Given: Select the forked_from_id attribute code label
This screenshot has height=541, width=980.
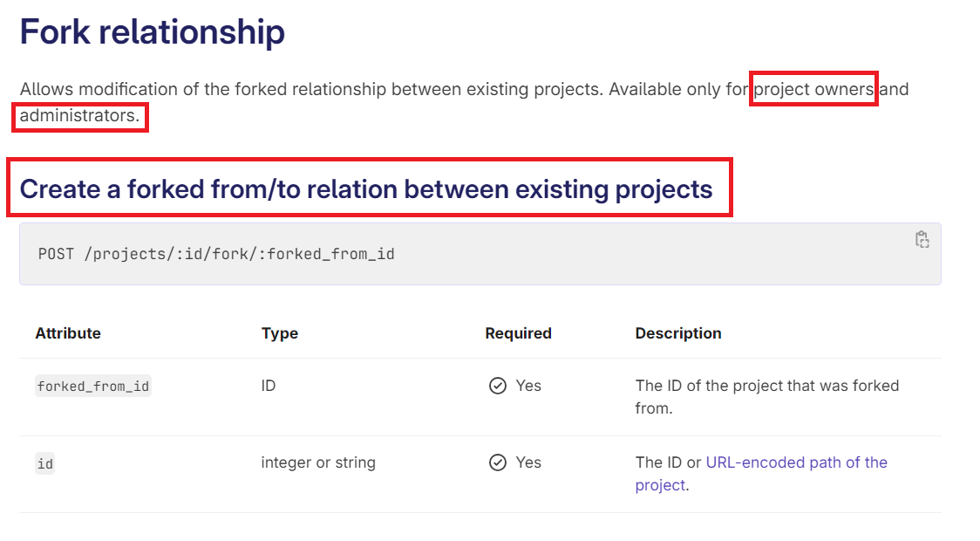Looking at the screenshot, I should (x=93, y=387).
